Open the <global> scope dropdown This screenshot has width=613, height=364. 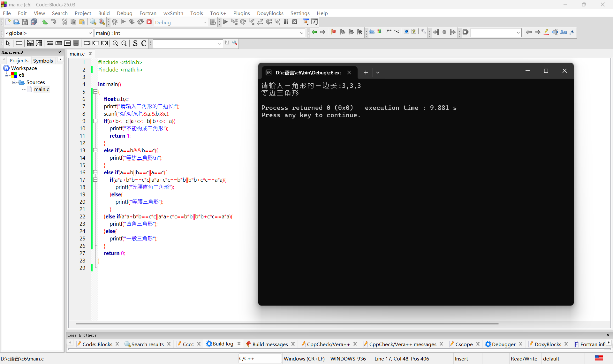90,33
